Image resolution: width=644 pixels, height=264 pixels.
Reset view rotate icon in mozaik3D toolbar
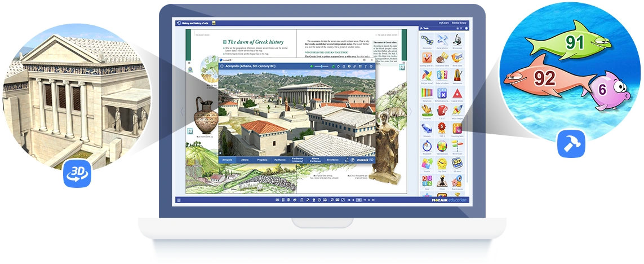339,66
